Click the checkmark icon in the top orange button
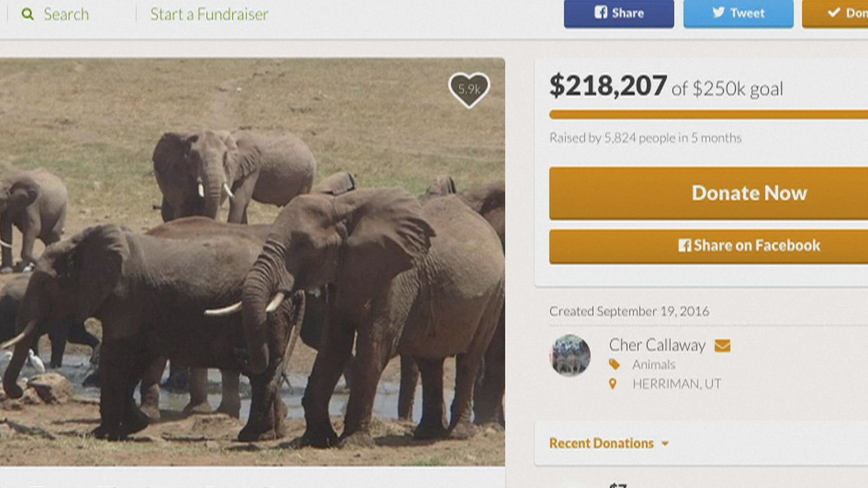 click(834, 13)
